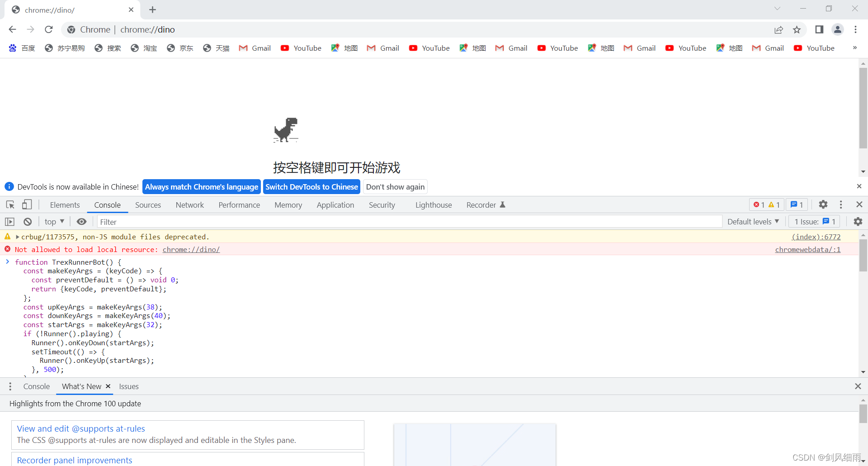This screenshot has height=466, width=868.
Task: Open the chromewebdata/:1 source link
Action: [x=808, y=249]
